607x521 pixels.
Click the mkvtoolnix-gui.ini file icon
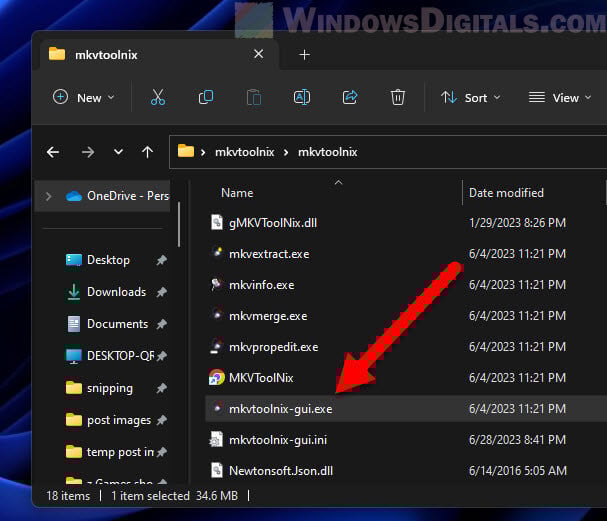pyautogui.click(x=216, y=439)
